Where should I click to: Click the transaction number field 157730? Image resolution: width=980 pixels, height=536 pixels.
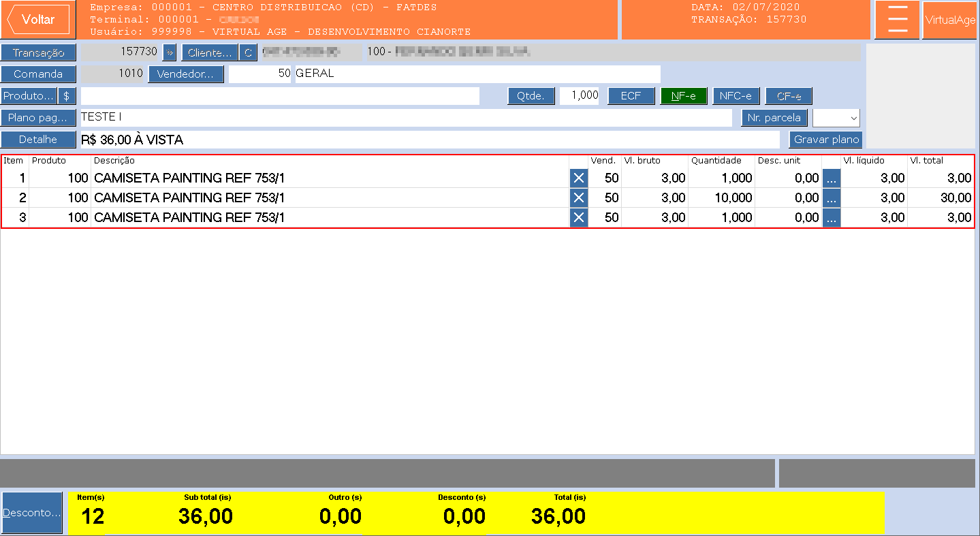coord(120,52)
